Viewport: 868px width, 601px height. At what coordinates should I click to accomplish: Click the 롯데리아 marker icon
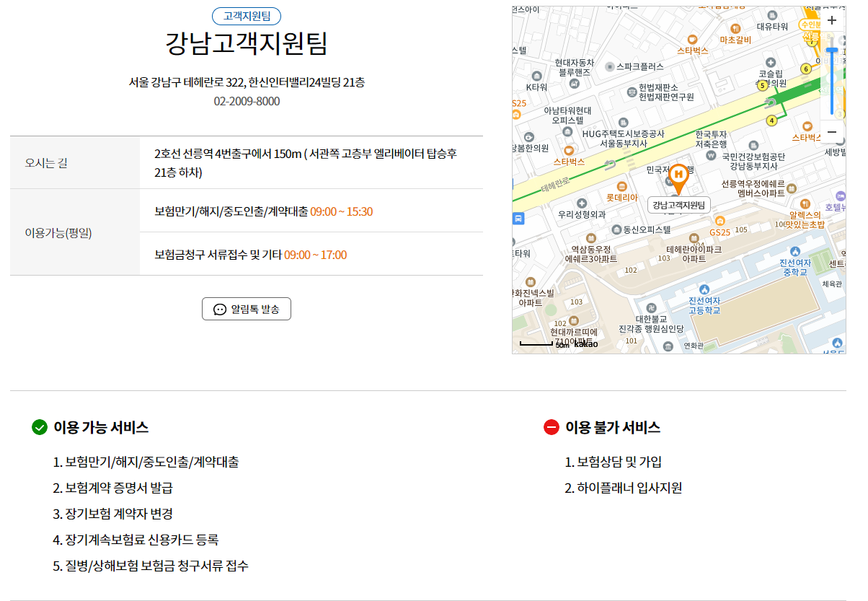coord(621,186)
